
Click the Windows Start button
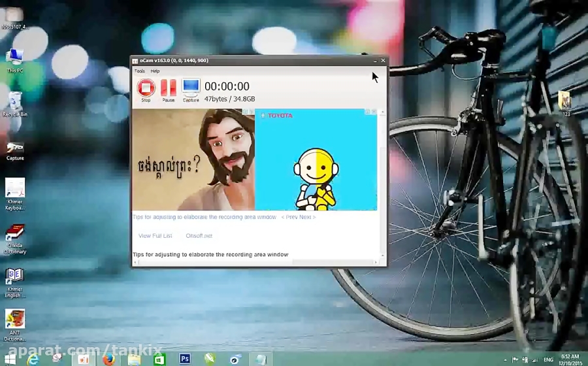(10, 359)
